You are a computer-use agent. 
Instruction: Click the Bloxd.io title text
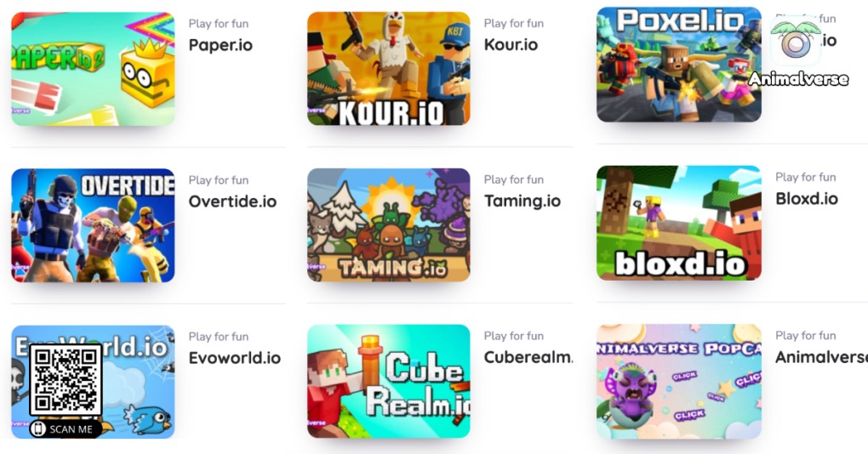(x=807, y=199)
